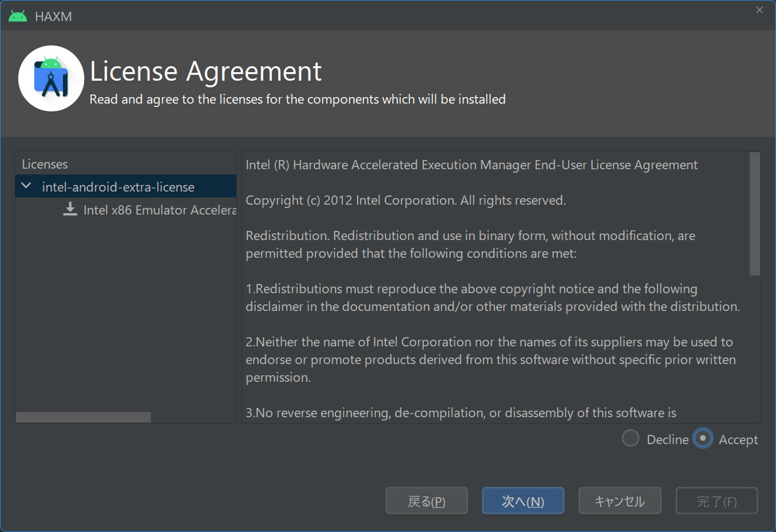Select the Accept radio button
This screenshot has height=532, width=776.
(702, 439)
